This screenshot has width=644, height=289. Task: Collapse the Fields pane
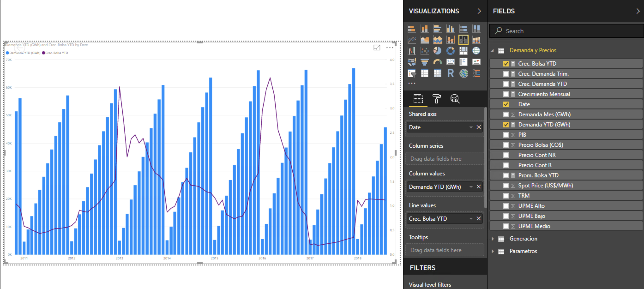[x=638, y=11]
